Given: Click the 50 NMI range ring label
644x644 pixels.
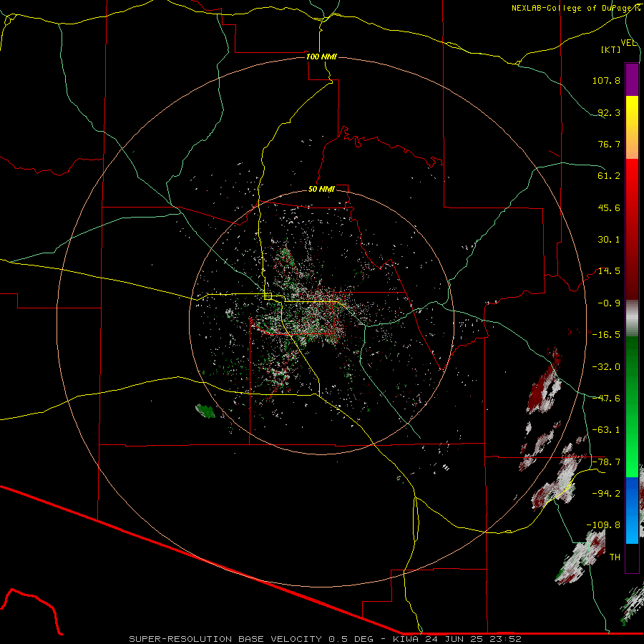Looking at the screenshot, I should (321, 190).
